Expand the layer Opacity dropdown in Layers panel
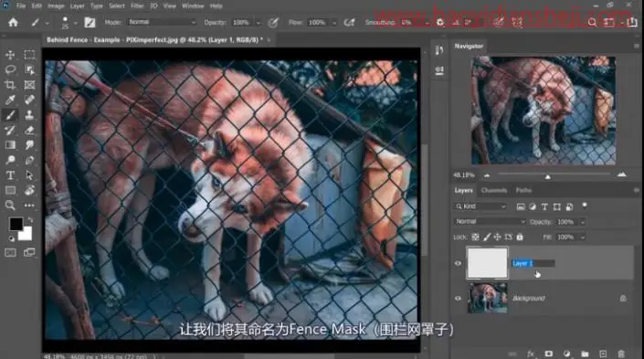This screenshot has width=644, height=359. point(583,222)
